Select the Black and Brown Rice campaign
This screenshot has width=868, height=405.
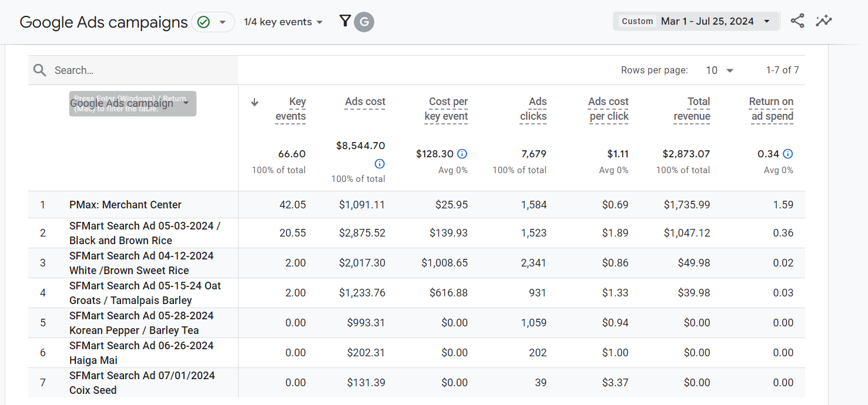[x=145, y=233]
